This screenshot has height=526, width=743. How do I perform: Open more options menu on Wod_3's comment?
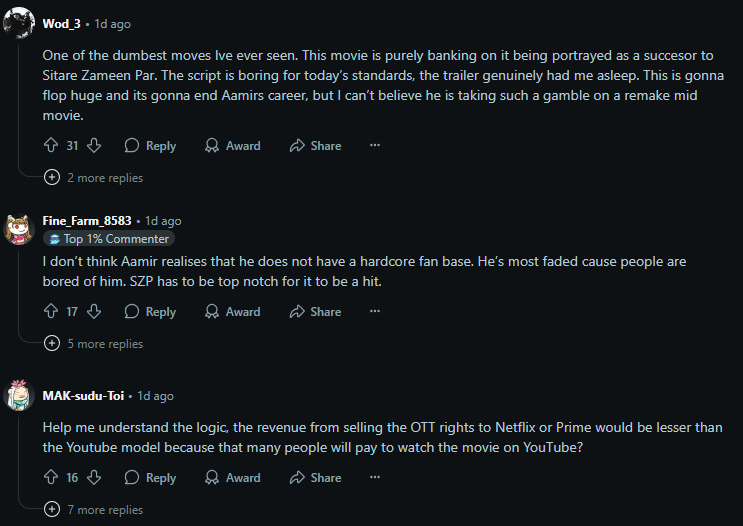(375, 146)
